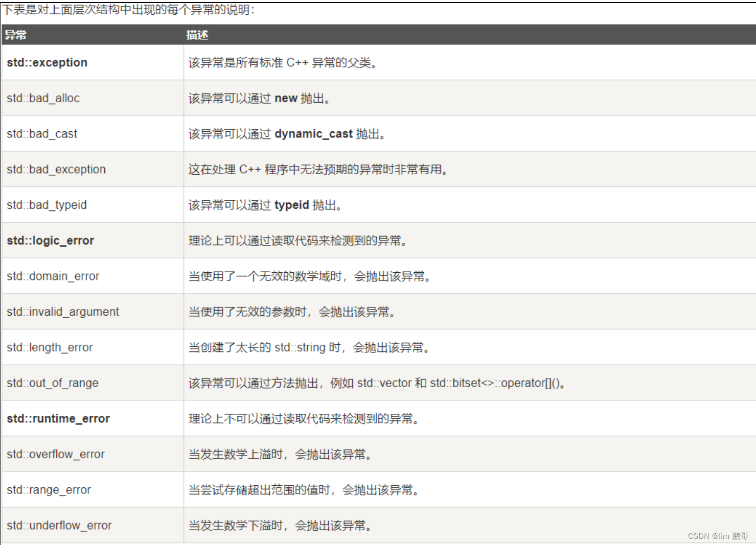Click description 当发生数学下溢时
Screen dimensions: 756x545
[280, 526]
